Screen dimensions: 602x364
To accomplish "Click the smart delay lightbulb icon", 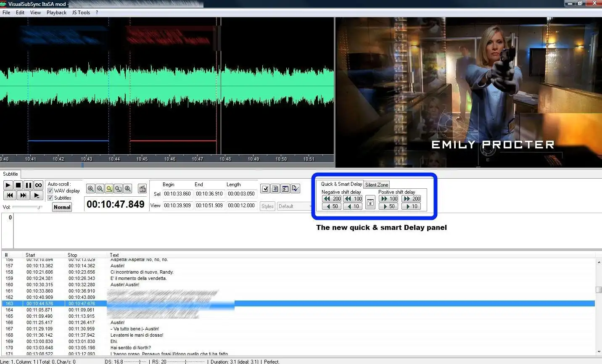I will (370, 203).
